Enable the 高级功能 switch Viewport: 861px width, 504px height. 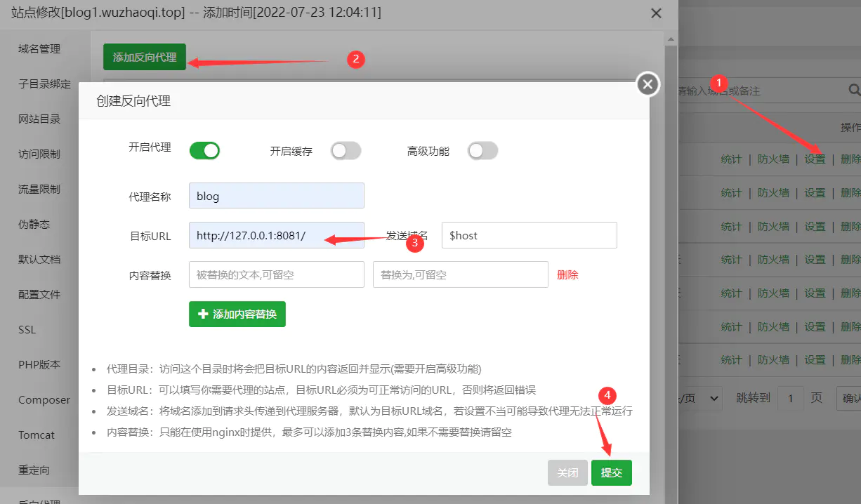coord(482,150)
